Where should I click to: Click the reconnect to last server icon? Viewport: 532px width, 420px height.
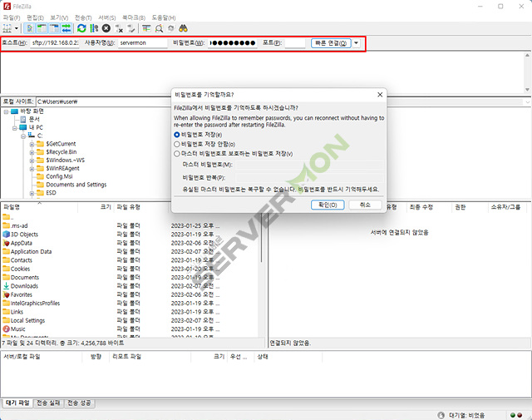tap(131, 28)
